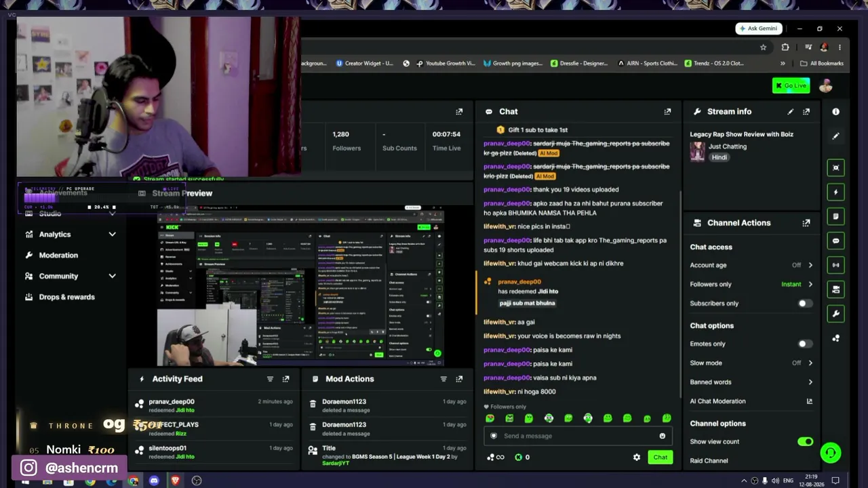Open the profile avatar next to Go Live
The height and width of the screenshot is (488, 868).
tap(825, 86)
